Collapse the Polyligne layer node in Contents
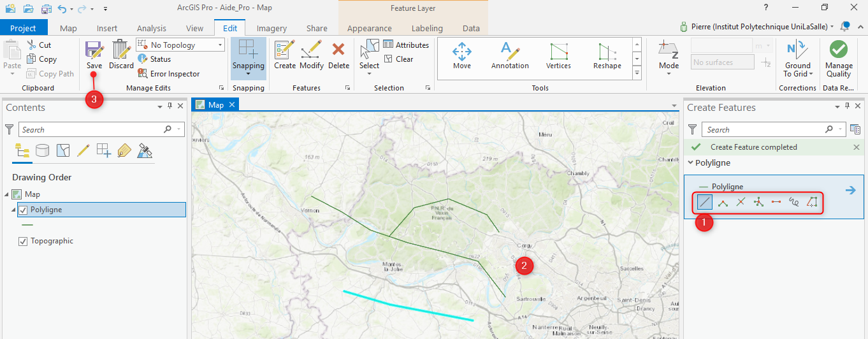Image resolution: width=868 pixels, height=339 pixels. pyautogui.click(x=13, y=210)
